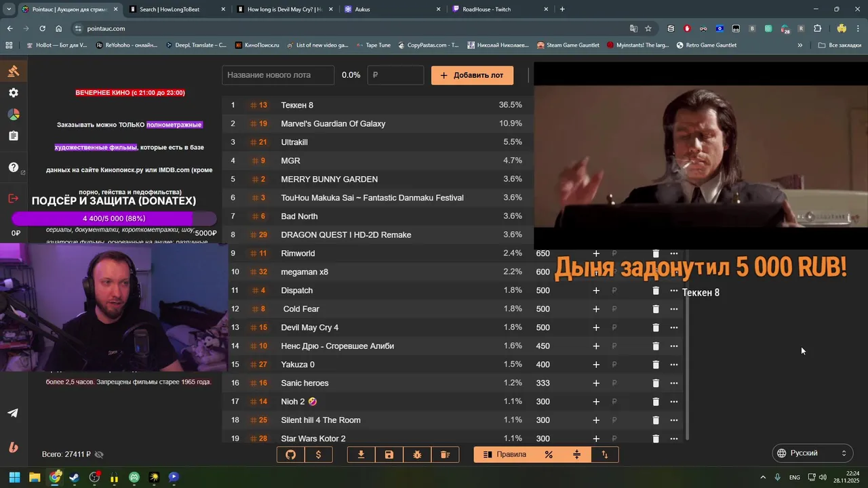868x488 pixels.
Task: Open Chrome three-dot menu
Action: [859, 28]
